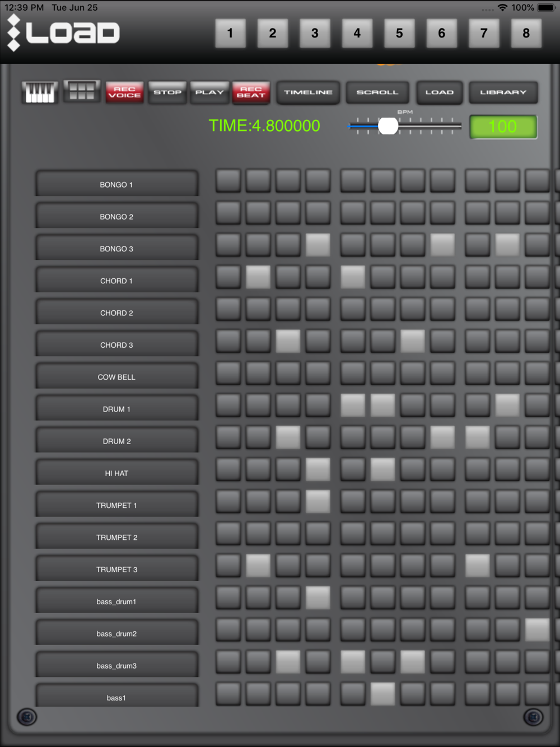Tap the Wi-Fi icon in status bar
This screenshot has height=747, width=560.
pyautogui.click(x=502, y=7)
